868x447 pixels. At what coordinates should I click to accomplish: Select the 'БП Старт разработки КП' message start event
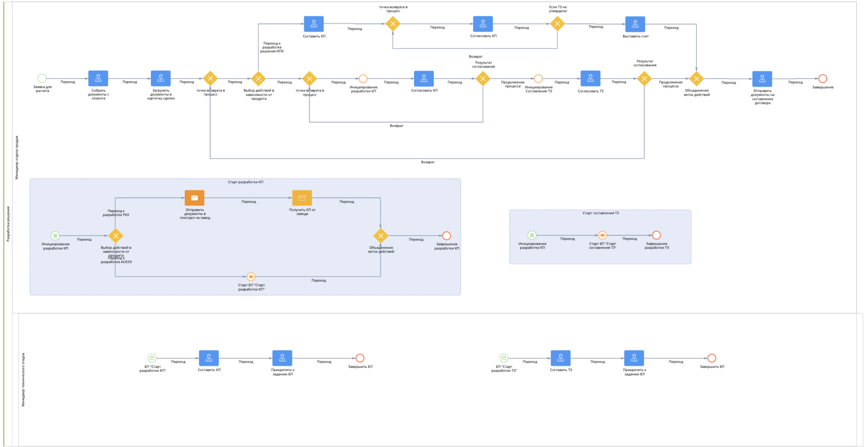(152, 358)
